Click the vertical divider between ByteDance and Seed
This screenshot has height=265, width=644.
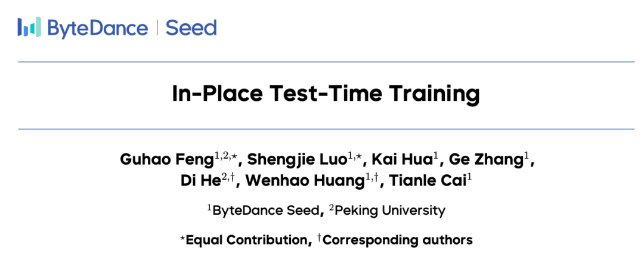157,28
